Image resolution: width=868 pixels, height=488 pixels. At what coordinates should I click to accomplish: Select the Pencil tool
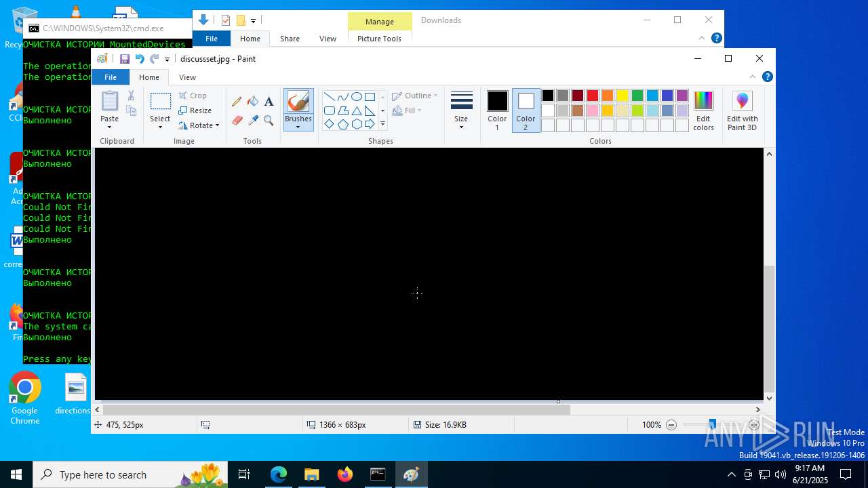[x=237, y=102]
